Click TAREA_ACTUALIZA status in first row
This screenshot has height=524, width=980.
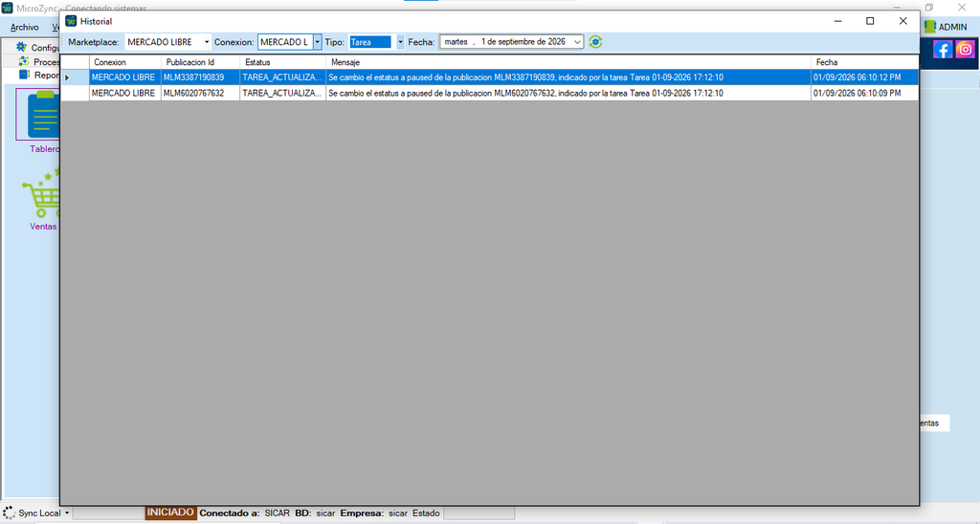click(282, 77)
